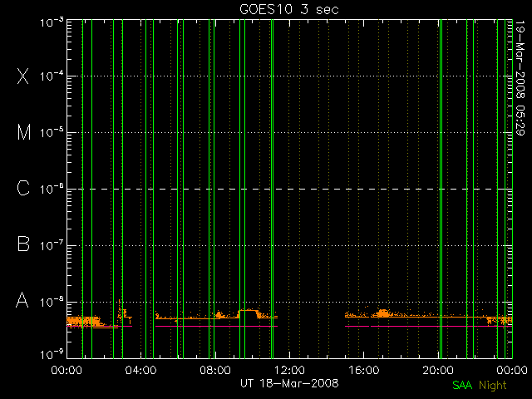The height and width of the screenshot is (399, 532).
Task: Click the leftmost 00:00 x-axis label
Action: (66, 370)
